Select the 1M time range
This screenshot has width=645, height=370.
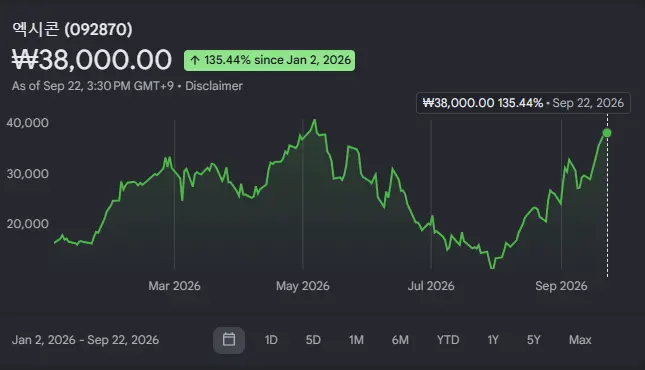tap(356, 340)
